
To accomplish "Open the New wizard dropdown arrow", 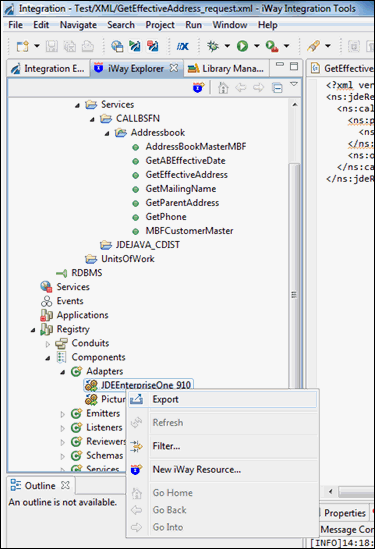I will [37, 46].
